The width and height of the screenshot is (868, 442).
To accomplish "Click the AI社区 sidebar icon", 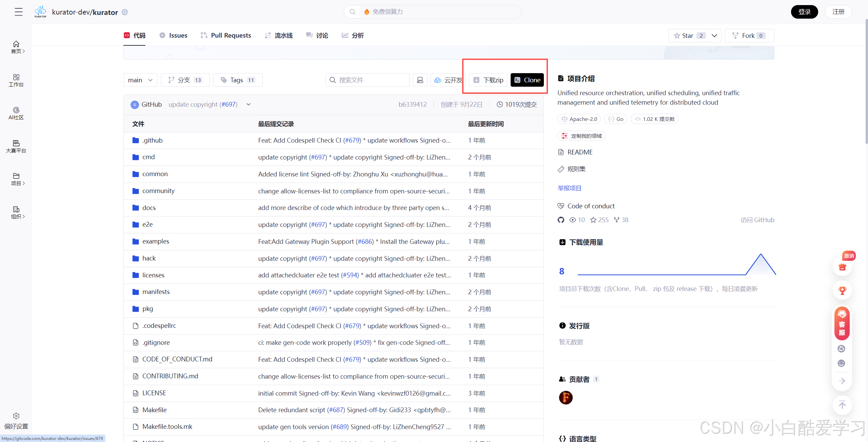I will [x=16, y=113].
